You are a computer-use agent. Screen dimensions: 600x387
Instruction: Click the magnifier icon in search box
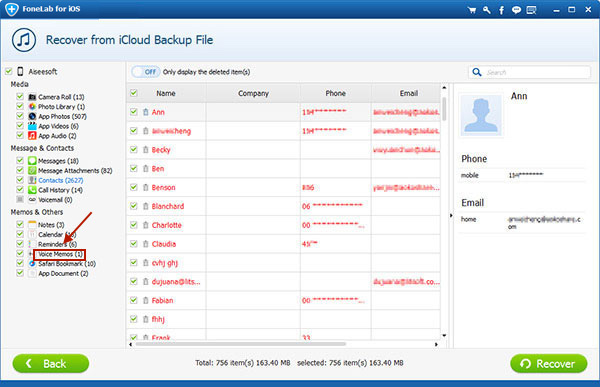point(477,72)
